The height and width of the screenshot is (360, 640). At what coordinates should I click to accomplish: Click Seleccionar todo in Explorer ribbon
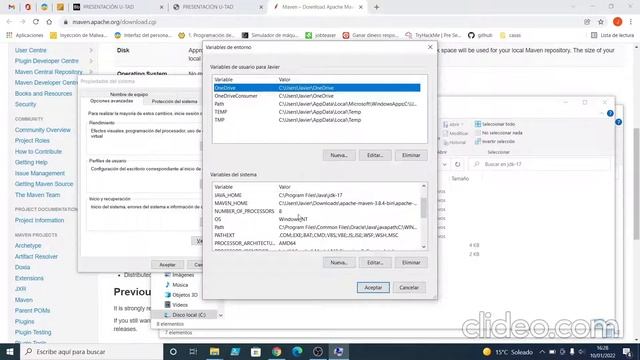point(495,124)
